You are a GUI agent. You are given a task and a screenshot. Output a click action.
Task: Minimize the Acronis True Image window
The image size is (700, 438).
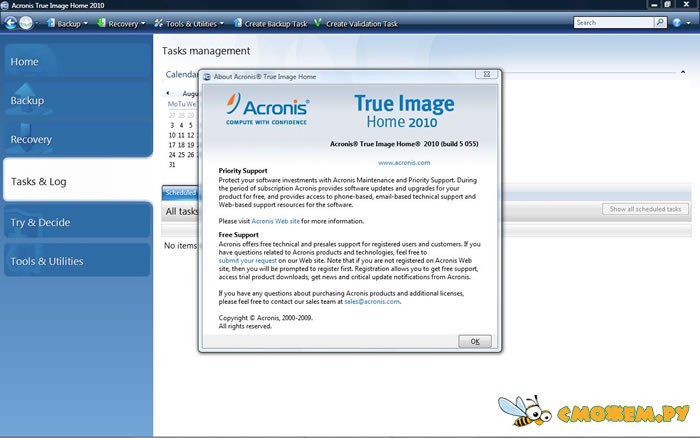tap(654, 4)
